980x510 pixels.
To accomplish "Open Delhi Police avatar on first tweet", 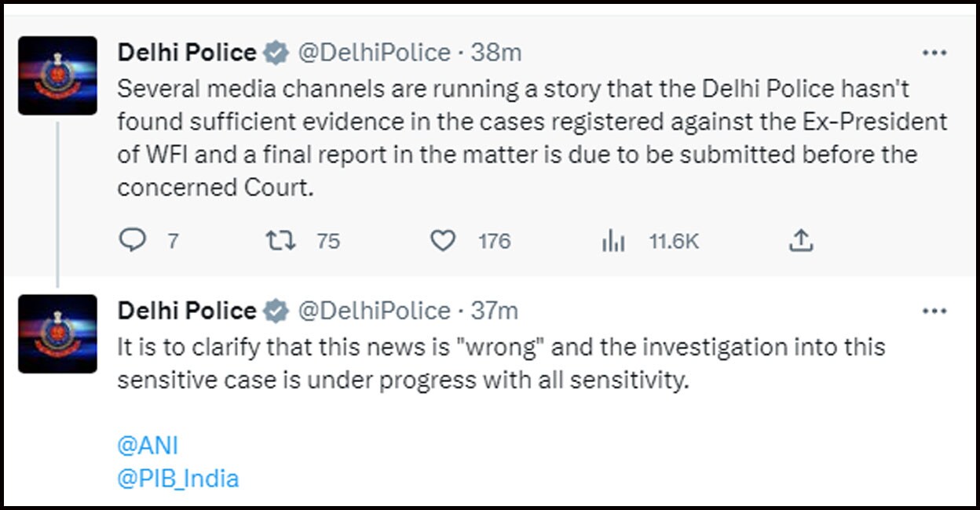I will pos(57,75).
